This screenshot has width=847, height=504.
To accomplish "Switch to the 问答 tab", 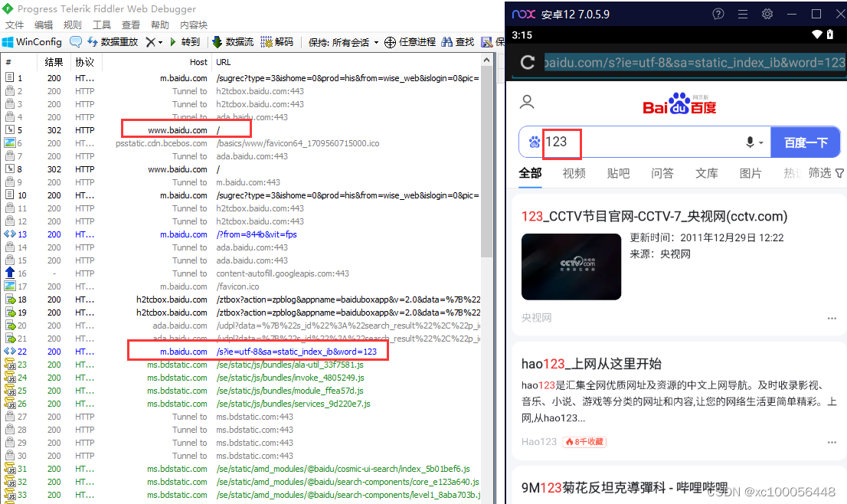I will 662,173.
